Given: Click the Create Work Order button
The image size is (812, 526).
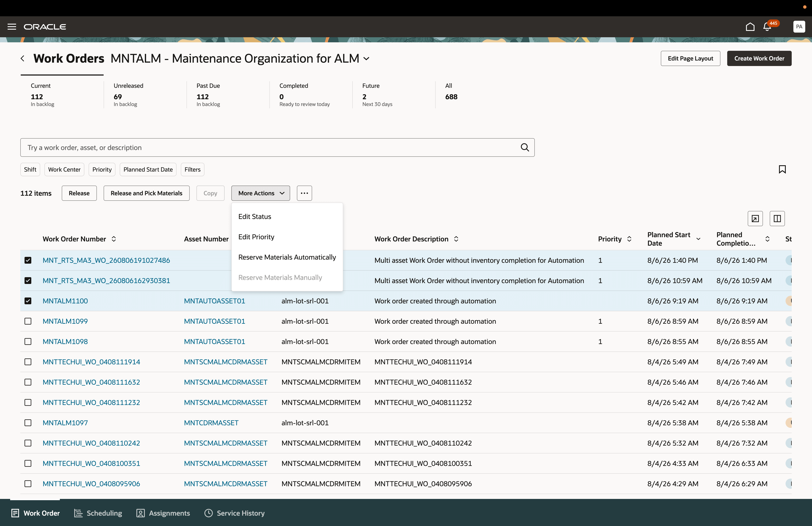Looking at the screenshot, I should tap(759, 58).
